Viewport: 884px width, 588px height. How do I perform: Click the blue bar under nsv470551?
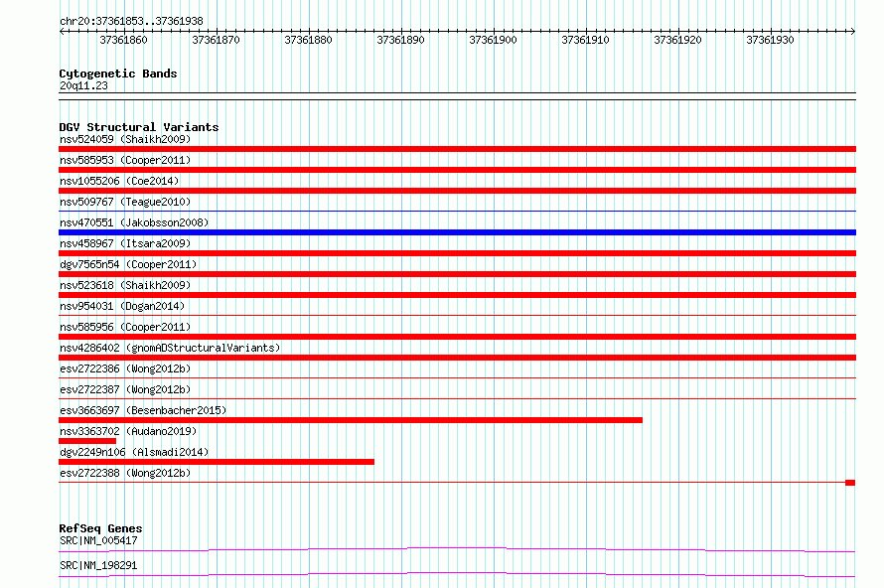point(457,232)
